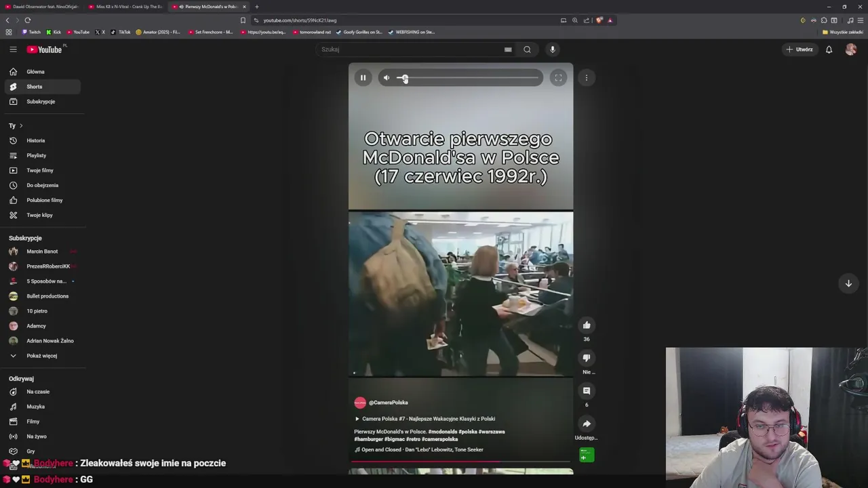Open Bullet productions subscription channel
This screenshot has height=488, width=868.
tap(42, 296)
